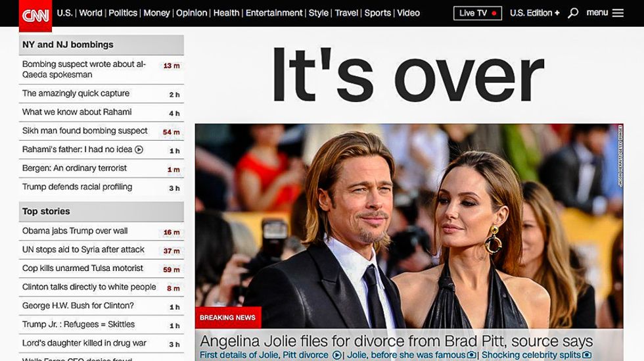This screenshot has height=361, width=644.
Task: Go to the Politics section
Action: 123,13
